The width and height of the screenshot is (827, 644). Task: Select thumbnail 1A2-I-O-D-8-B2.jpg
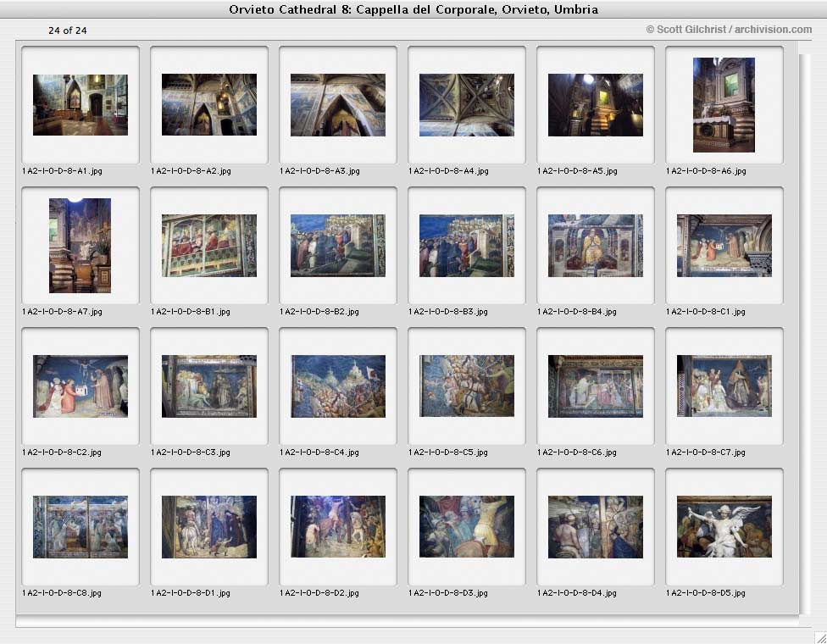[337, 246]
